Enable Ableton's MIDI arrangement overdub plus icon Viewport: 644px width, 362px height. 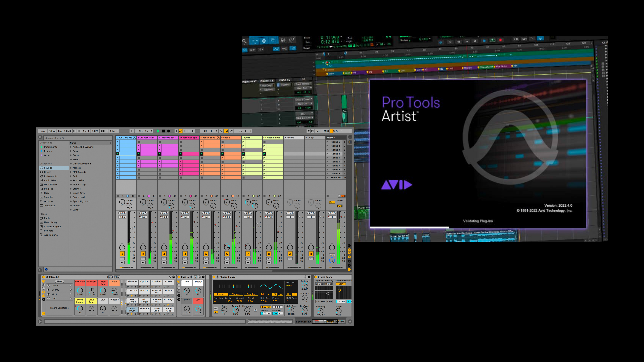click(x=176, y=131)
